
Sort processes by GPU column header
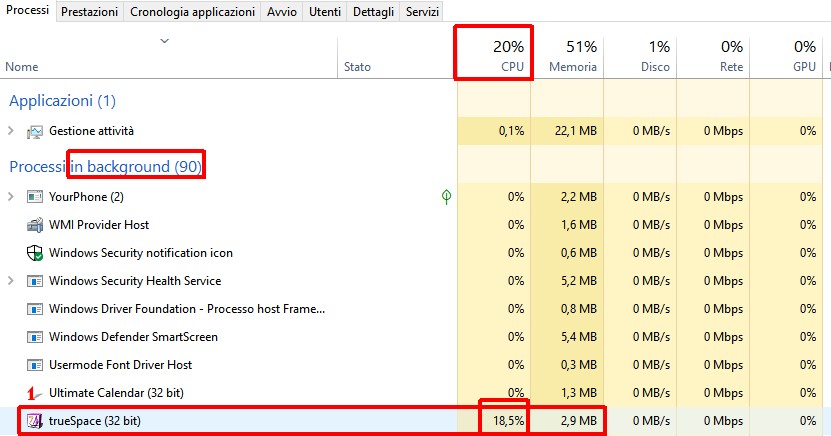tap(786, 56)
